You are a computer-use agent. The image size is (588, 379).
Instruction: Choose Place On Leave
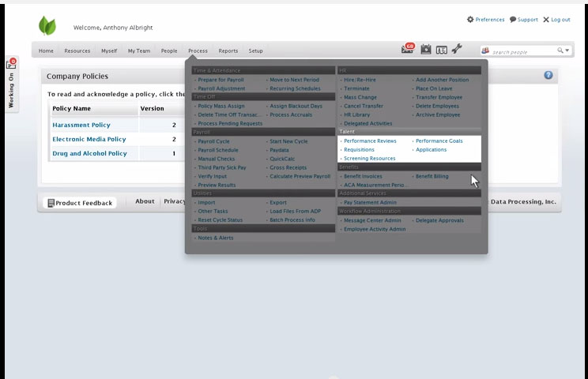434,88
